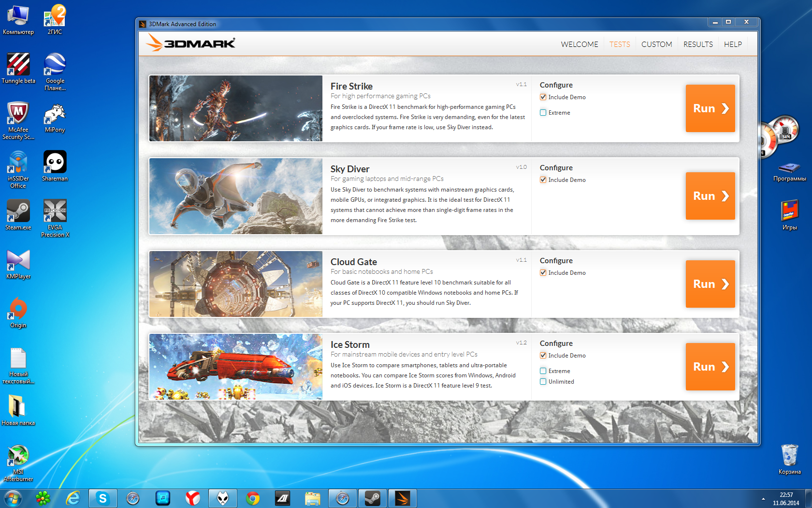Click the Cloud Gate preview image

236,284
